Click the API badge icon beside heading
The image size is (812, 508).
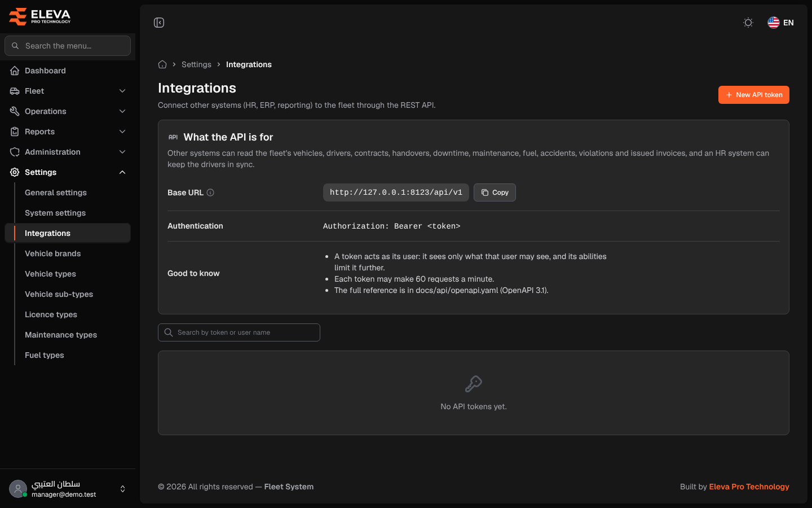[x=173, y=137]
